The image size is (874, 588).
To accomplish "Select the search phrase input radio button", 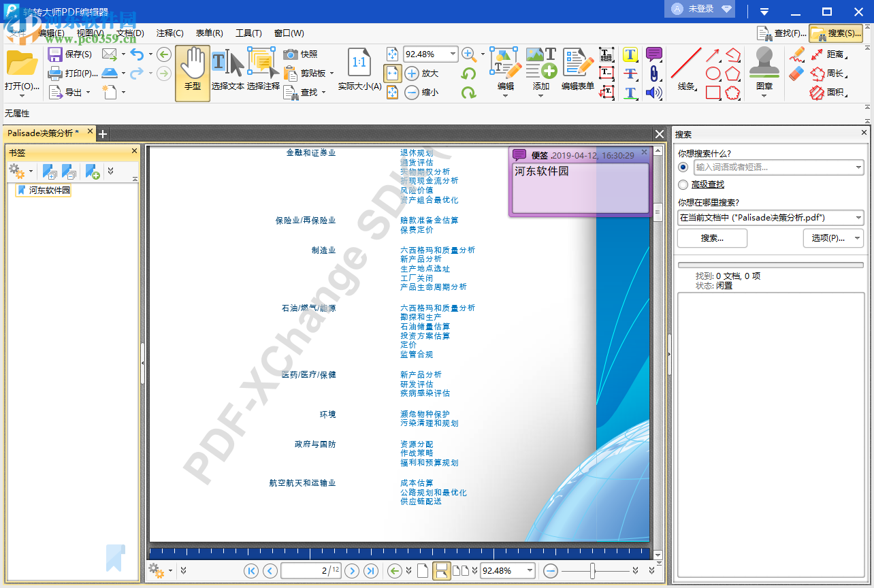I will [x=683, y=167].
